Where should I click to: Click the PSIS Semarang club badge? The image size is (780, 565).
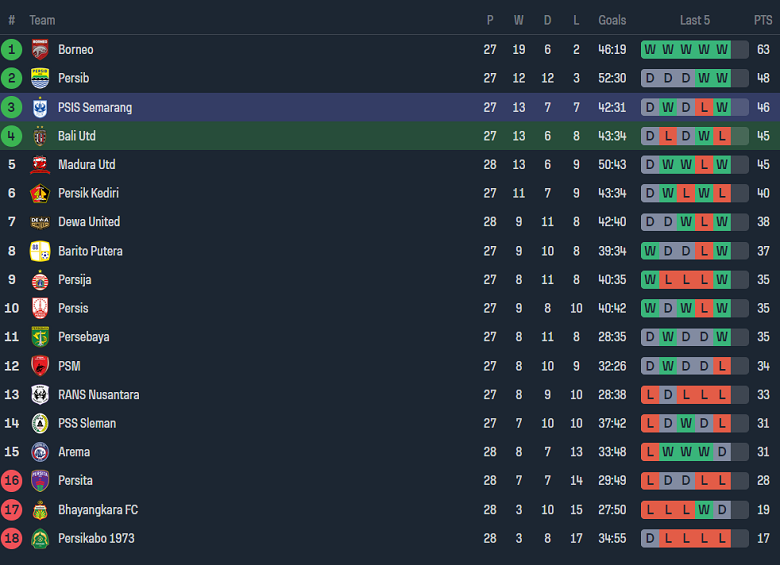coord(40,107)
